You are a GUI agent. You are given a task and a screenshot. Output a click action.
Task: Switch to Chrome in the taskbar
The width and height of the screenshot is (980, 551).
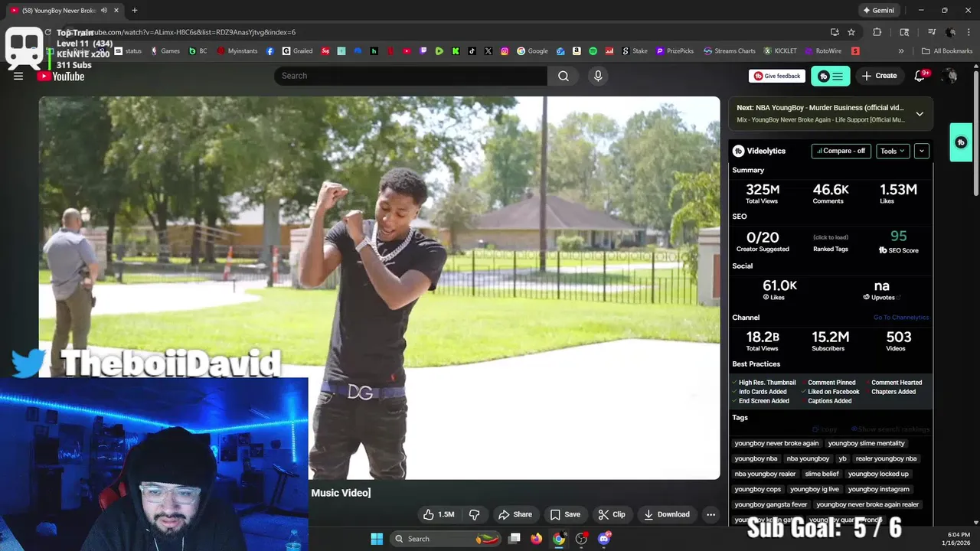tap(559, 539)
